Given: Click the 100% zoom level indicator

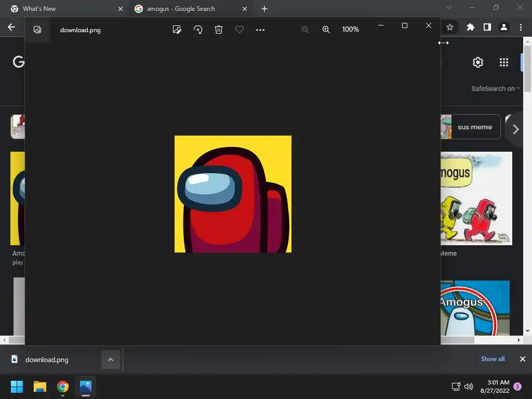Looking at the screenshot, I should point(351,30).
